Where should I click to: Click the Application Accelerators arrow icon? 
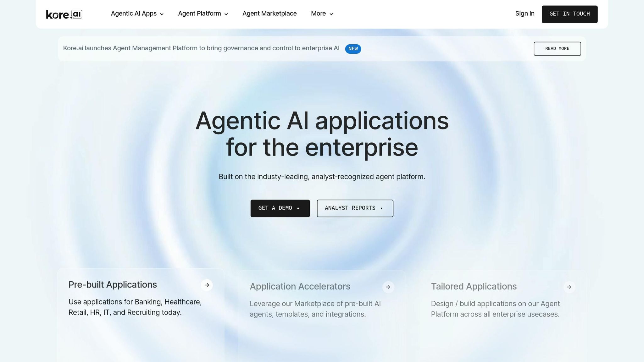pyautogui.click(x=388, y=287)
